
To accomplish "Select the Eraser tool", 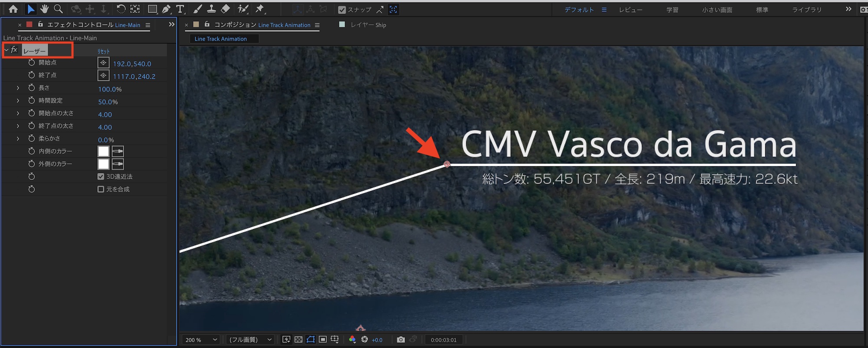I will (226, 9).
